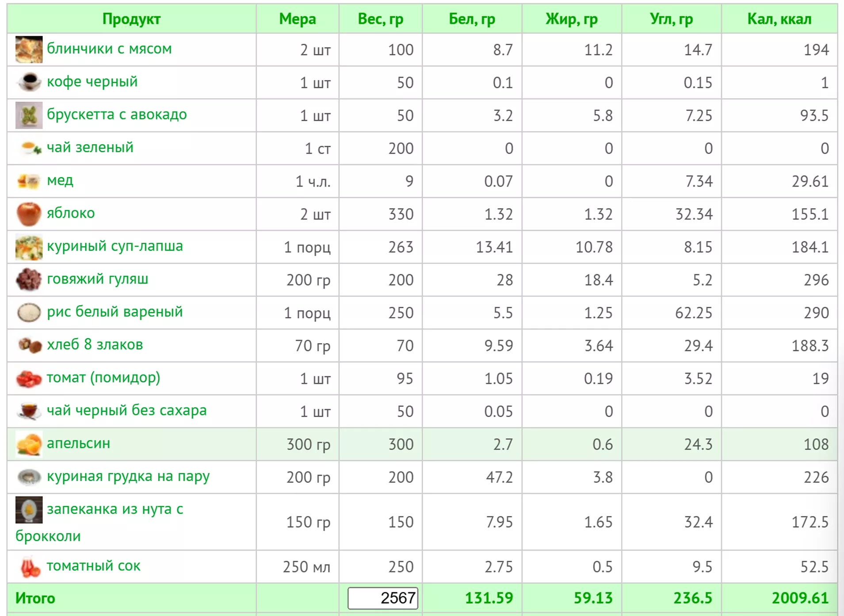This screenshot has height=616, width=844.
Task: Open запеканка из нута с брокколи link
Action: [115, 509]
